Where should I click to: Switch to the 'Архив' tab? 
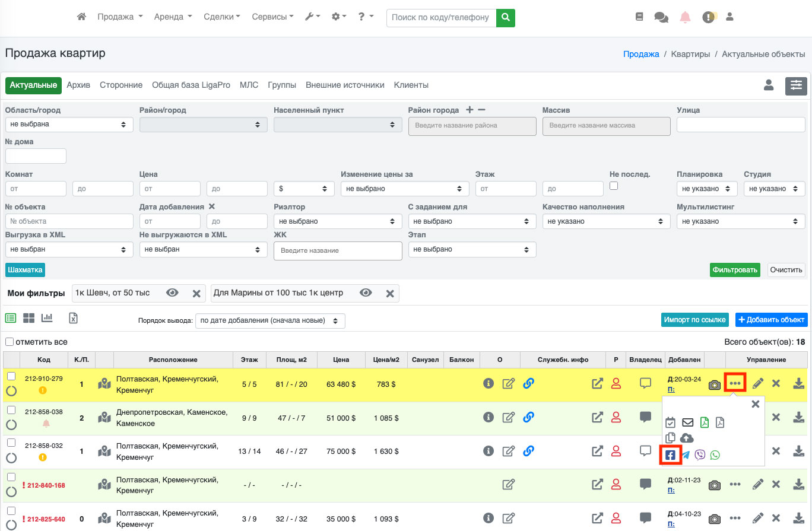click(x=78, y=85)
